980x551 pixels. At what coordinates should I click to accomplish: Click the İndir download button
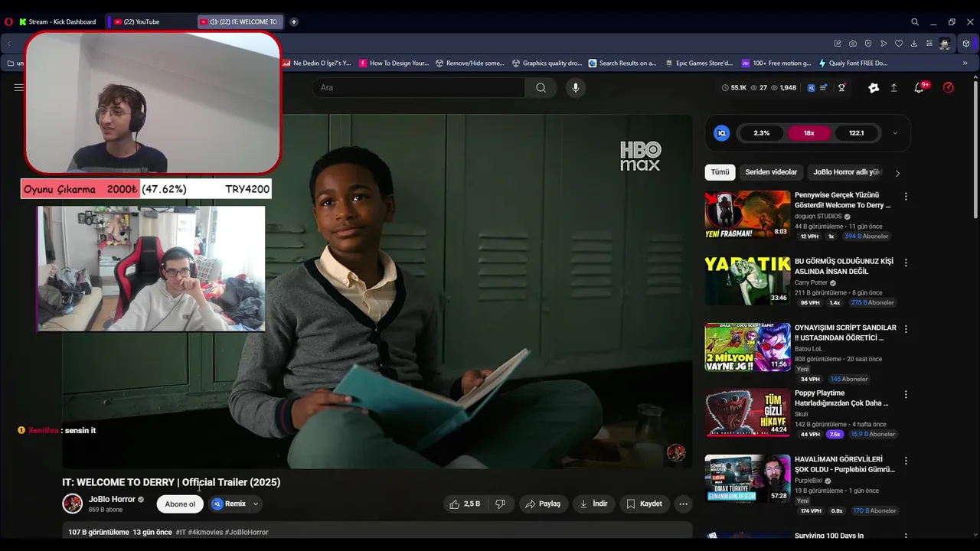pyautogui.click(x=593, y=504)
